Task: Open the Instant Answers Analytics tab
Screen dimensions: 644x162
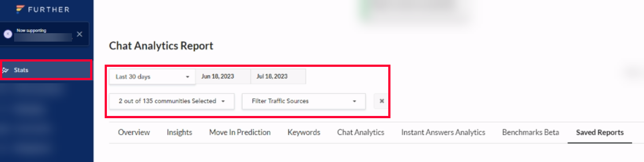Action: (443, 132)
